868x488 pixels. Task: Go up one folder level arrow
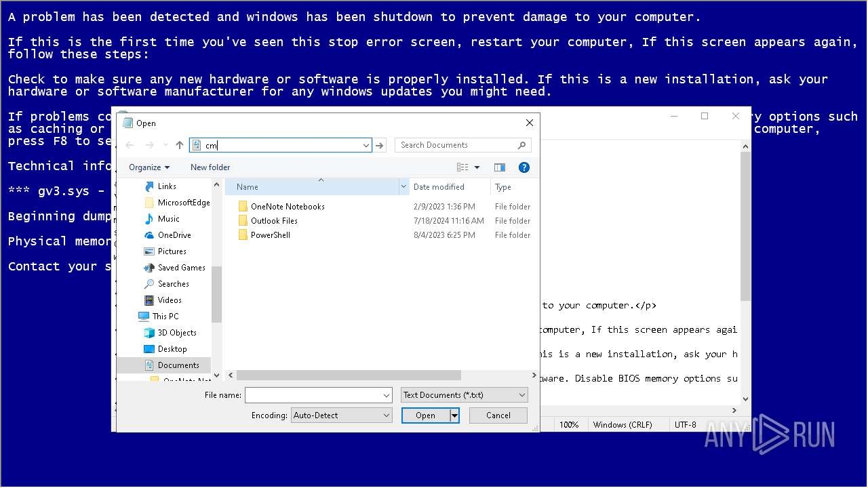(179, 145)
